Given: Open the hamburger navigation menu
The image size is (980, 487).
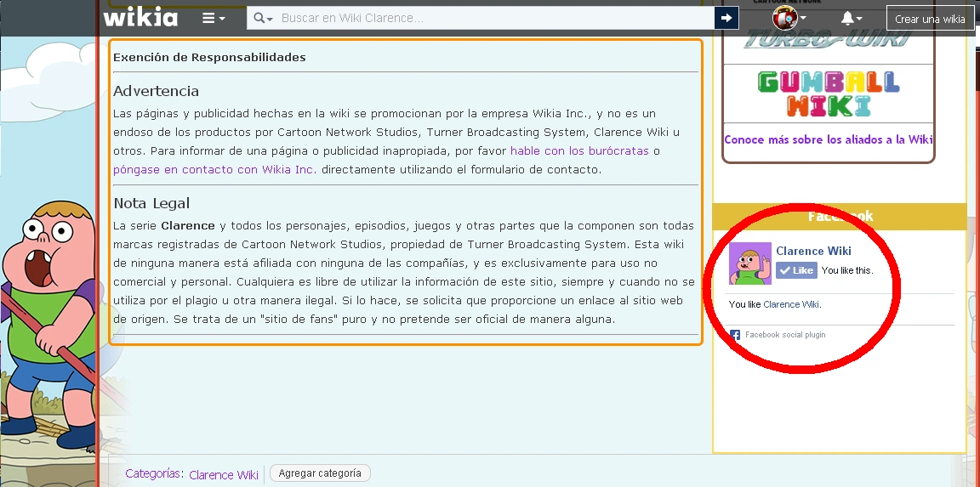Looking at the screenshot, I should pyautogui.click(x=214, y=18).
